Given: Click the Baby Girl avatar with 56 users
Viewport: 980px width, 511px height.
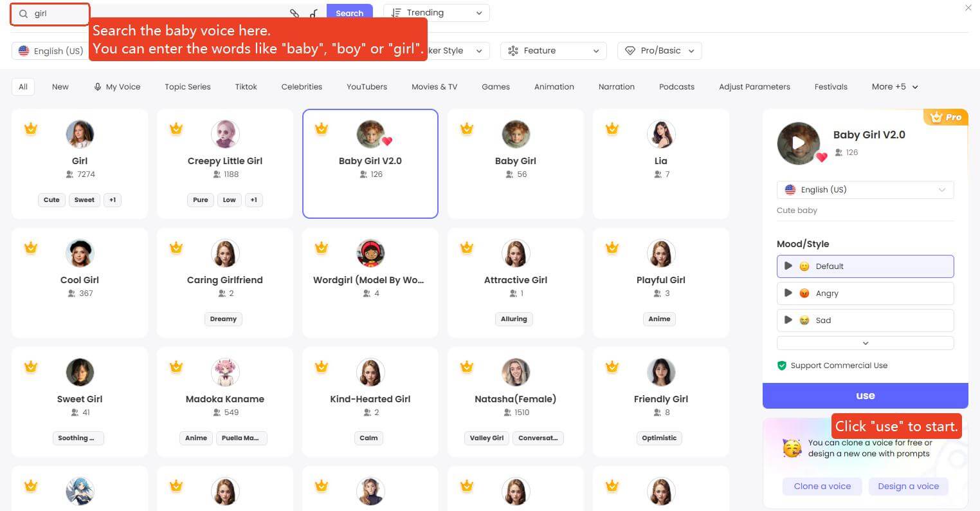Looking at the screenshot, I should tap(516, 134).
